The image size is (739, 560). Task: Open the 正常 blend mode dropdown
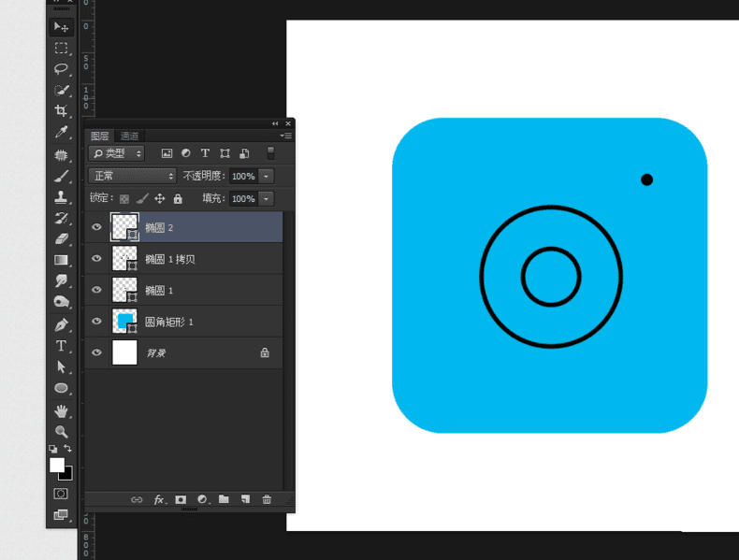pos(132,176)
